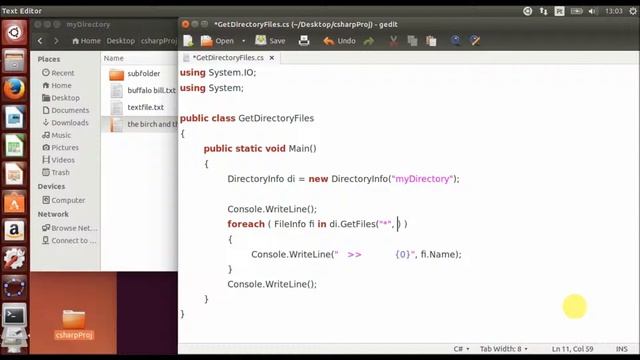Image resolution: width=640 pixels, height=360 pixels.
Task: Click GetDirectoryFiles class name in code
Action: coord(276,118)
